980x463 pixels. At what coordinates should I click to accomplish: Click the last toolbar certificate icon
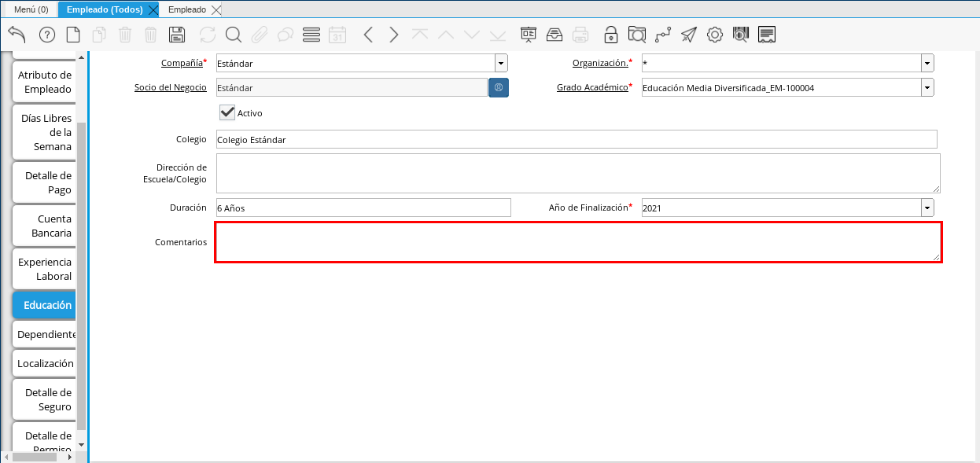(x=767, y=35)
